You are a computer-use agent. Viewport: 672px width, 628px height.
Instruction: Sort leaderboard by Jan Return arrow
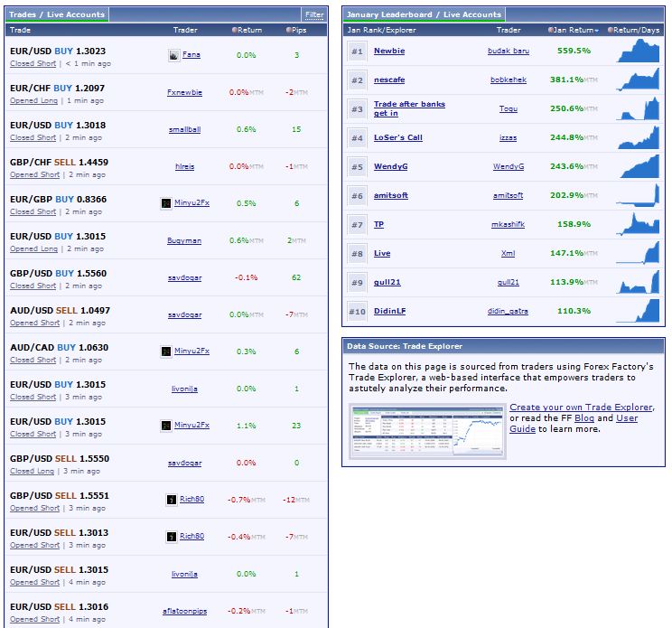click(595, 31)
